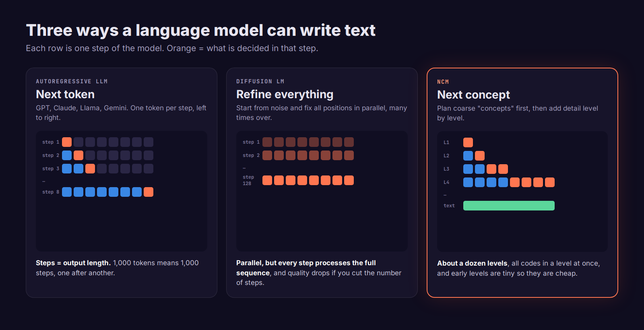Select the "Next concept" heading
This screenshot has height=330, width=644.
coord(473,95)
